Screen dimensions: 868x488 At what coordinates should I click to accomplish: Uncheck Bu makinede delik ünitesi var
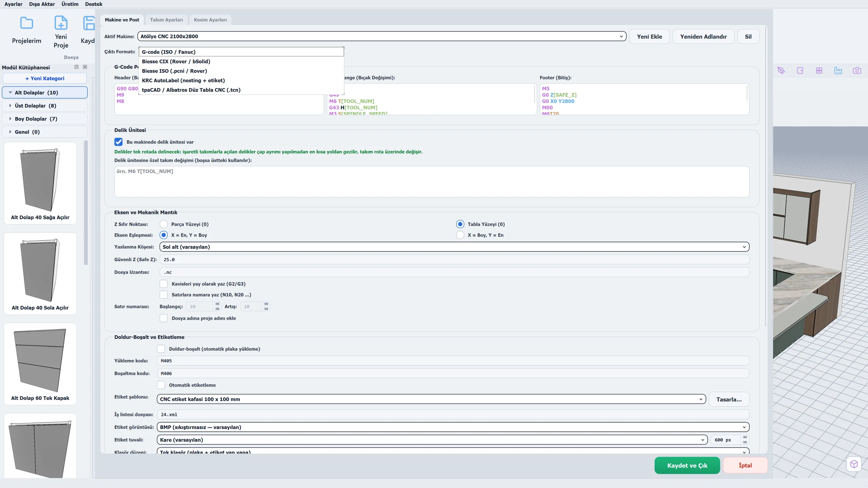(x=118, y=142)
